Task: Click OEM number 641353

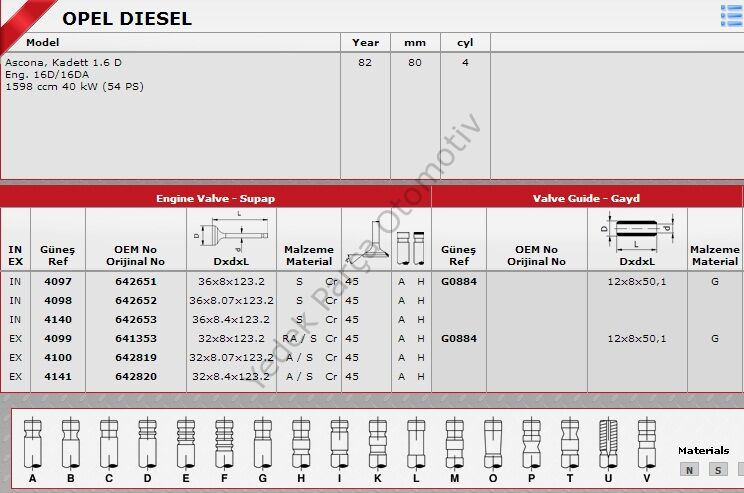Action: (136, 338)
